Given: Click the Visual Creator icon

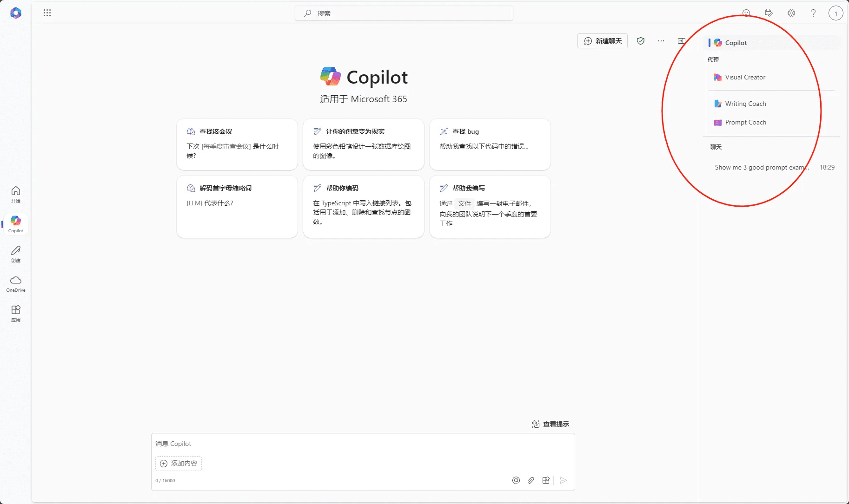Looking at the screenshot, I should 718,77.
